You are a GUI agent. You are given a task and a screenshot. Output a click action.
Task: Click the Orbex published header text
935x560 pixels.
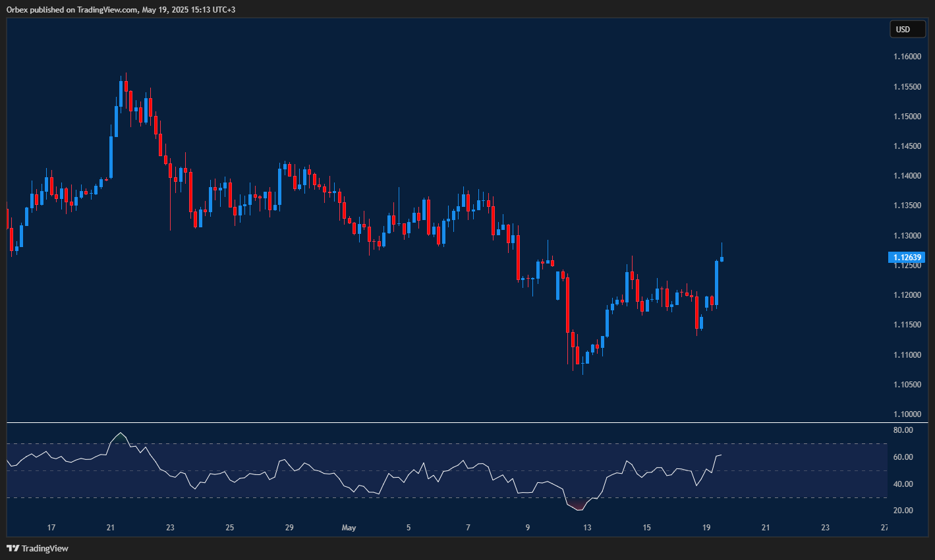[x=121, y=9]
